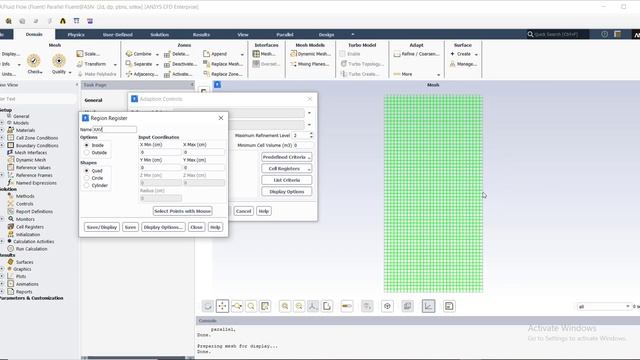Click the axes orientation view icon

click(x=313, y=306)
